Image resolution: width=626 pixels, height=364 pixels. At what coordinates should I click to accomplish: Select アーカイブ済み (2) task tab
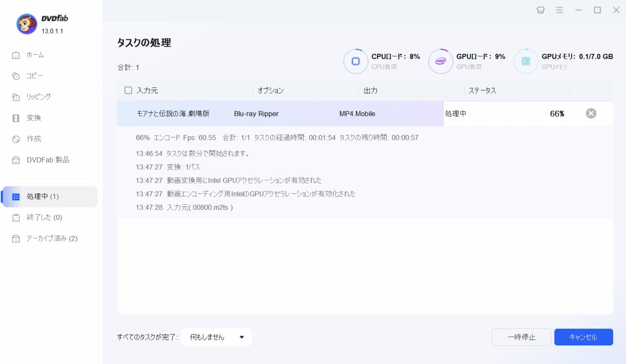point(52,239)
